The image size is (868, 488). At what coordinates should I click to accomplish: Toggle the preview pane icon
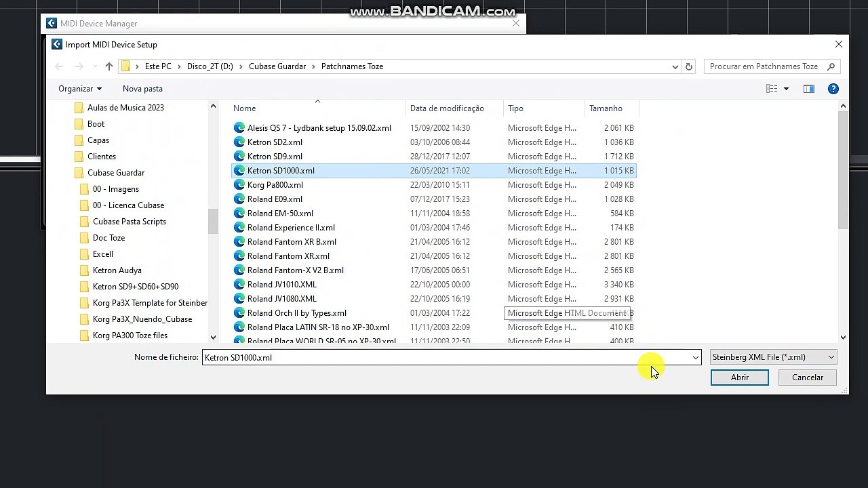(809, 89)
